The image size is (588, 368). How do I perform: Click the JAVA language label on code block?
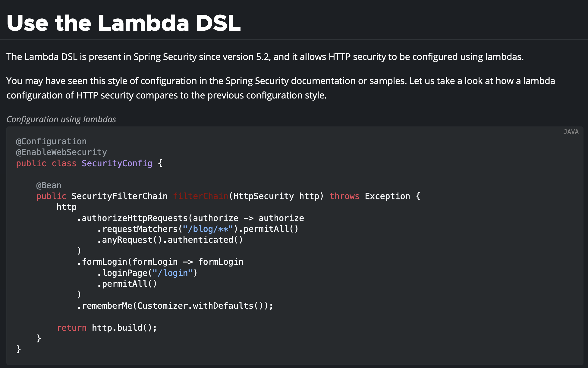click(x=571, y=132)
